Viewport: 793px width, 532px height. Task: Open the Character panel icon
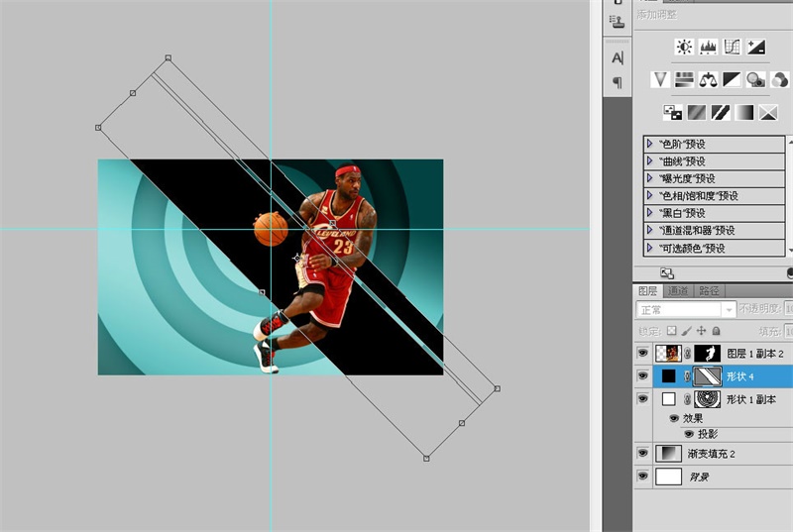point(618,58)
